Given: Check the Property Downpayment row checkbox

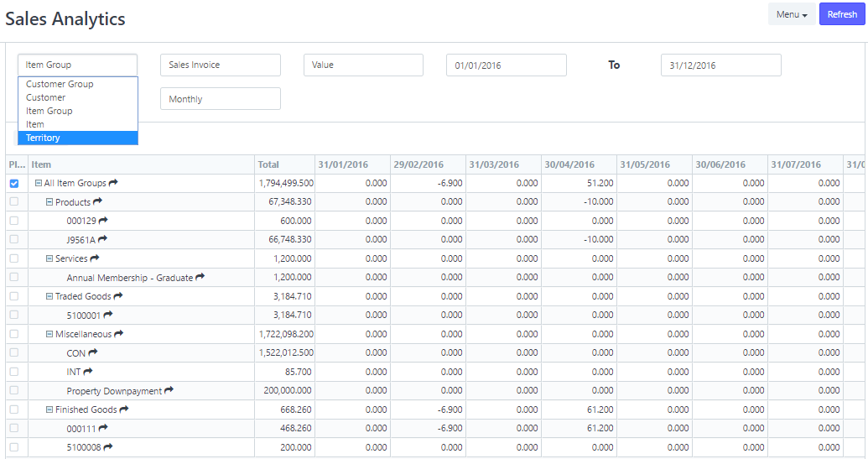Looking at the screenshot, I should pyautogui.click(x=14, y=390).
